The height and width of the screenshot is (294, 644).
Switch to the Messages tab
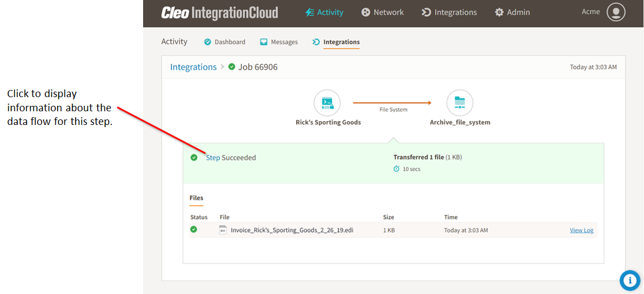(x=279, y=42)
